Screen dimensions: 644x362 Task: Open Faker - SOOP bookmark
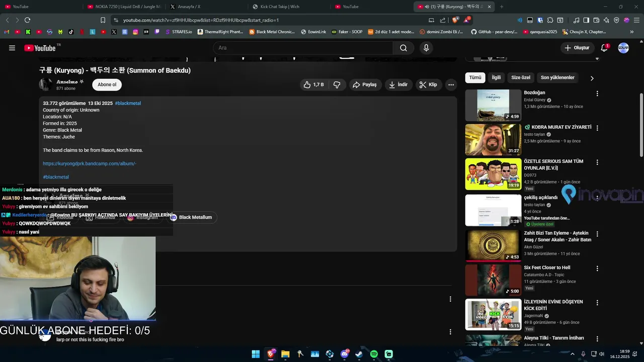click(347, 32)
